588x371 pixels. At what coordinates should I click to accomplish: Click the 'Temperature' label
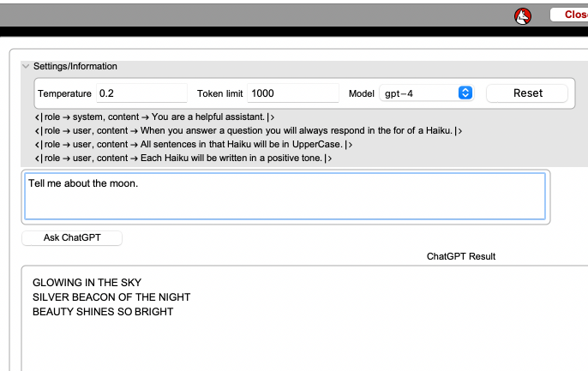coord(64,93)
